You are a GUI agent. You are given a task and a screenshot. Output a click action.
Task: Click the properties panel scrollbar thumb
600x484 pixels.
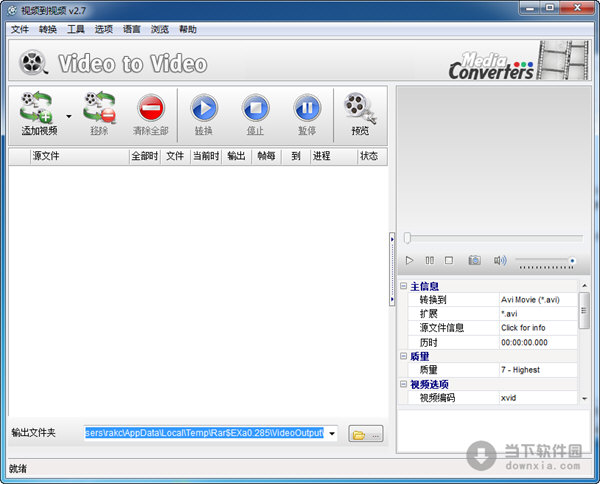[x=584, y=310]
